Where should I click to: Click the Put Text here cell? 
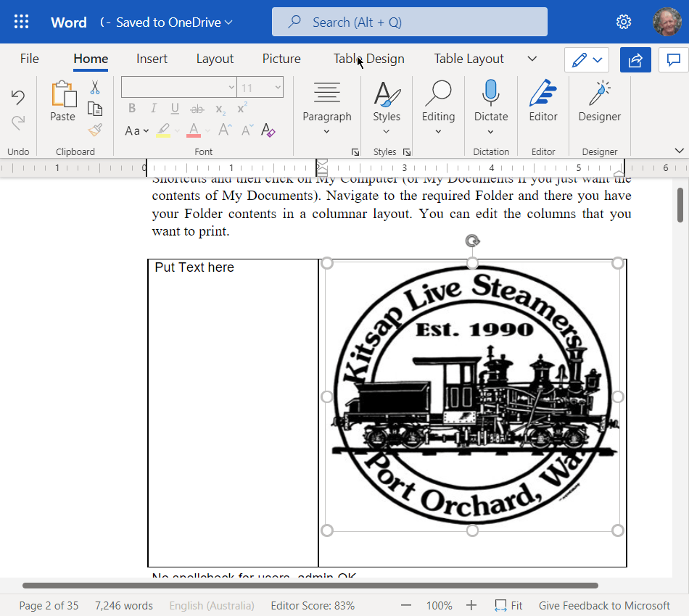point(233,412)
